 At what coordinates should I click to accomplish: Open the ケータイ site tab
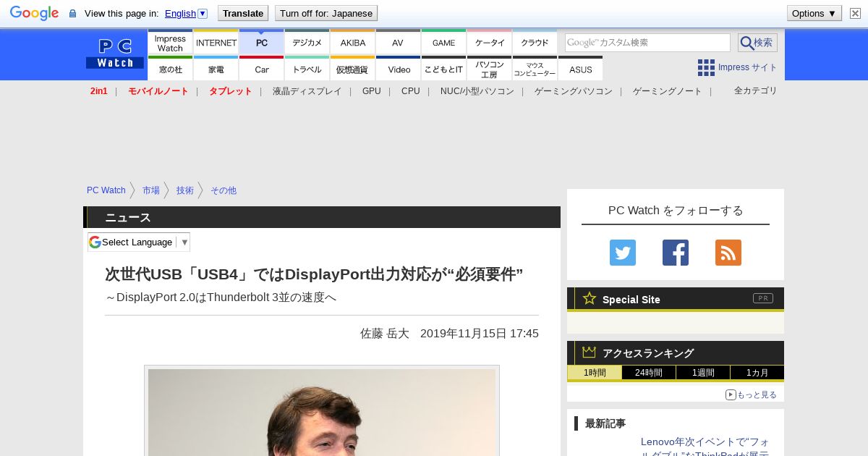[x=490, y=43]
